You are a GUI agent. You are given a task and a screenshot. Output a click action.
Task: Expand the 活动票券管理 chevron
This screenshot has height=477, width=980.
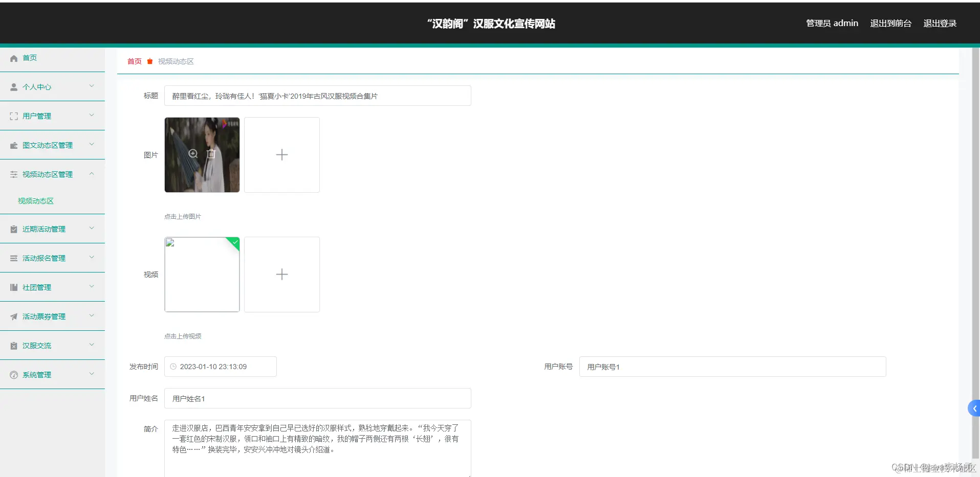[92, 315]
